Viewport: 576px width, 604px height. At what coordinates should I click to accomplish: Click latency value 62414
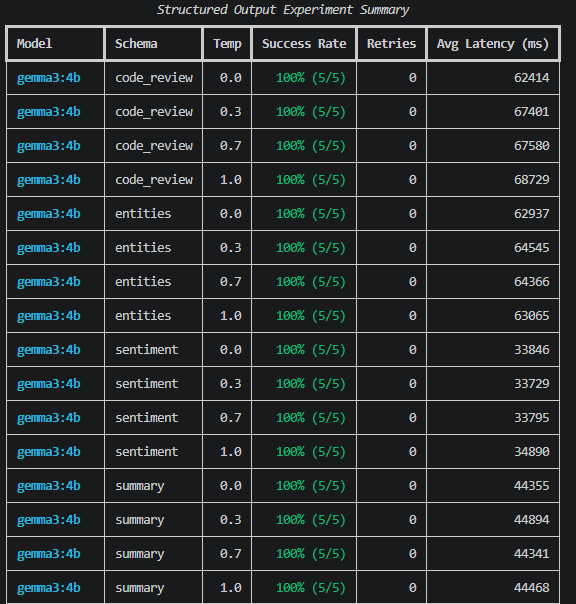click(x=531, y=78)
